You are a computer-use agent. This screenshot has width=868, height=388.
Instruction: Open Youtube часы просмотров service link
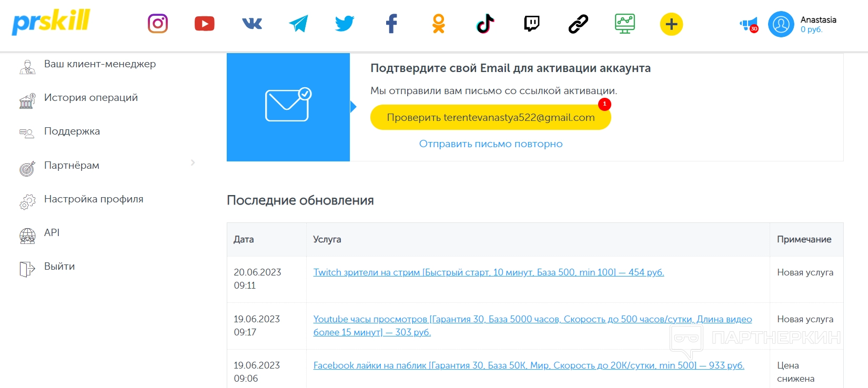coord(532,325)
